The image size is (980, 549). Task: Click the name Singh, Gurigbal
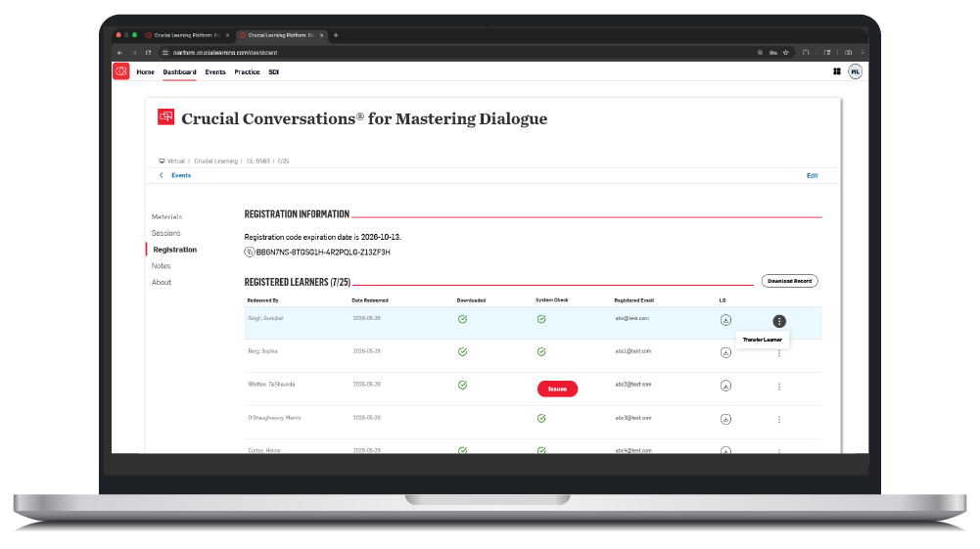[265, 318]
